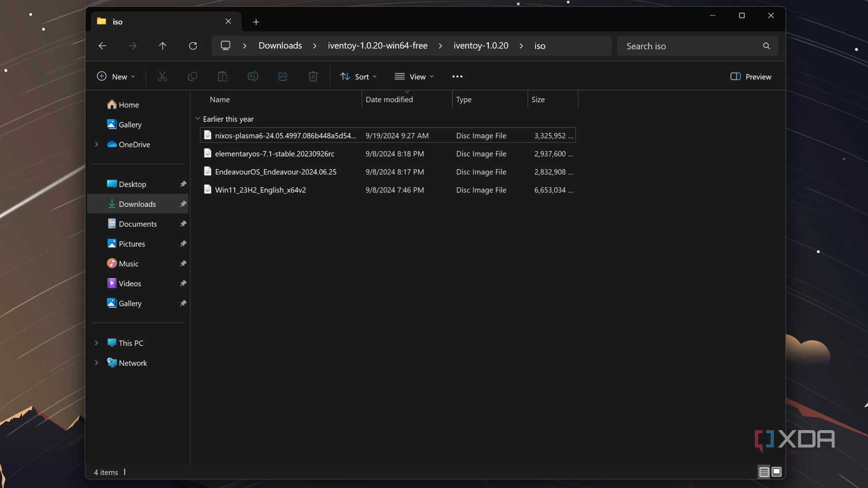Click the iso breadcrumb segment
868x488 pixels.
(540, 46)
